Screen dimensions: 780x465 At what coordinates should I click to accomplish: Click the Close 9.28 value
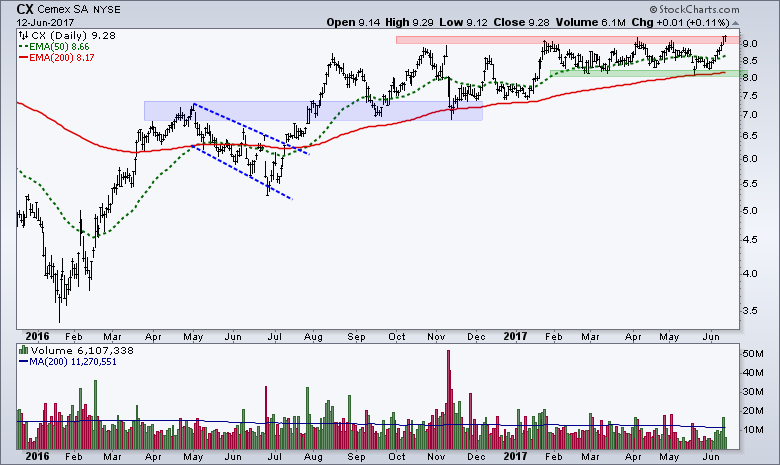521,22
